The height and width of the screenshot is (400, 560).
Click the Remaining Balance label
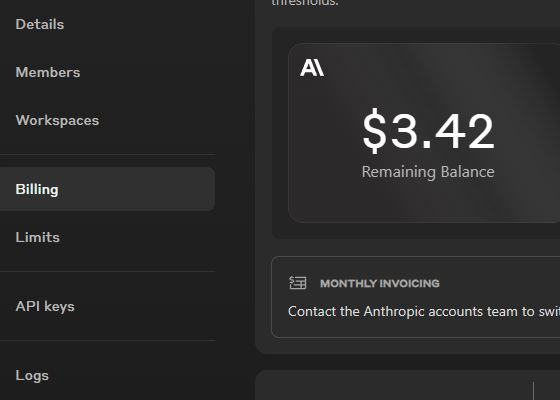point(428,172)
